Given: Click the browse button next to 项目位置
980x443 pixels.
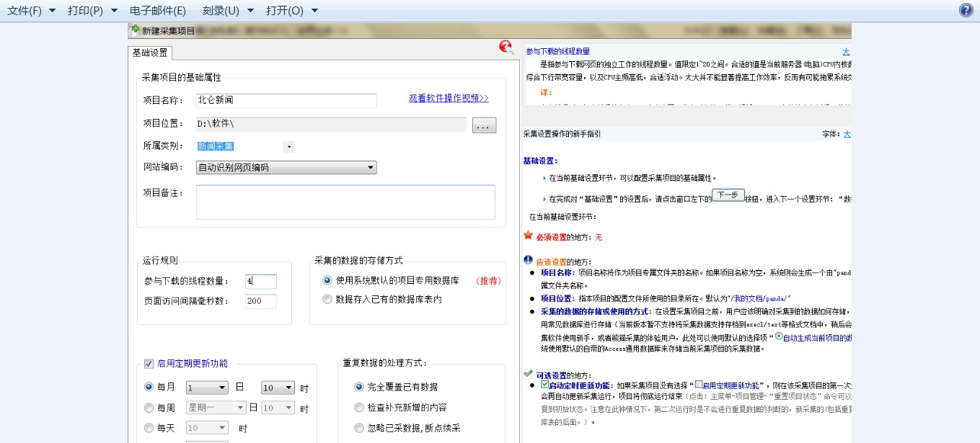Looking at the screenshot, I should click(x=484, y=125).
